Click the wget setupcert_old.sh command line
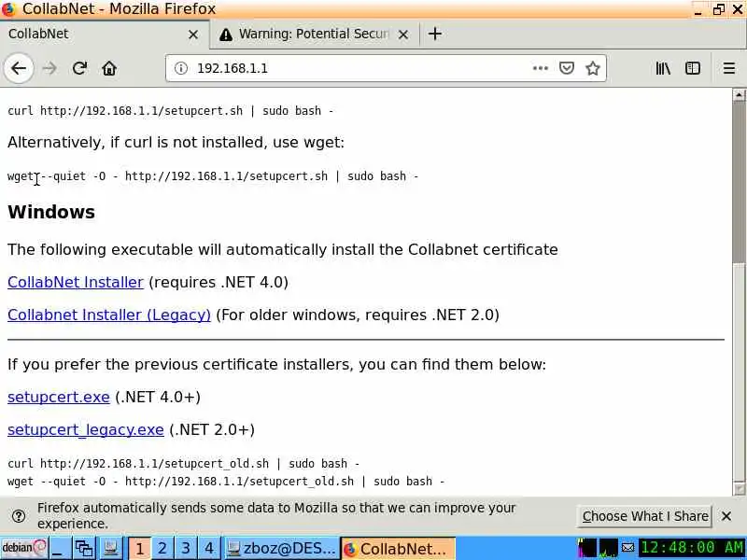Image resolution: width=747 pixels, height=560 pixels. click(x=226, y=482)
